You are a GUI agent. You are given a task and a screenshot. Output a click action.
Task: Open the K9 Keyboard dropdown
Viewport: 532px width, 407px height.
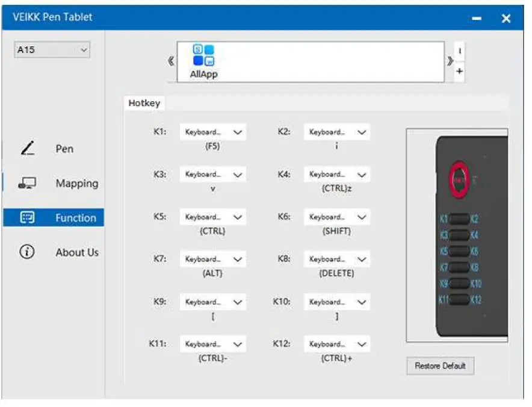pyautogui.click(x=212, y=302)
